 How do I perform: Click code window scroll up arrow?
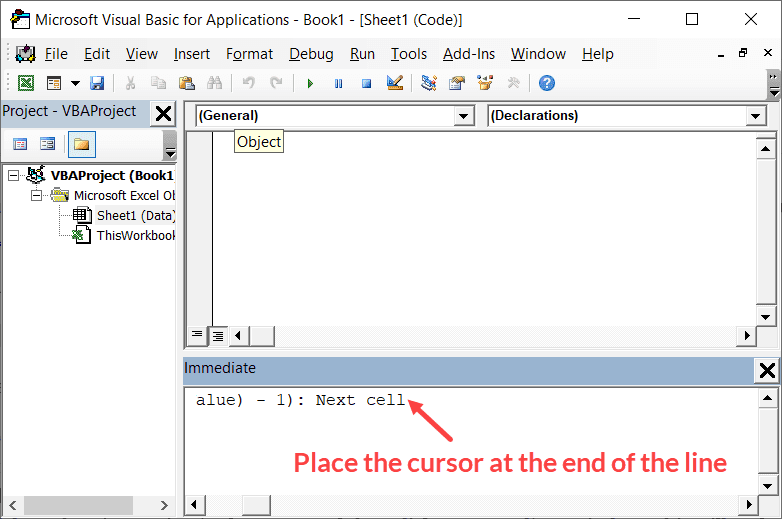coord(766,149)
